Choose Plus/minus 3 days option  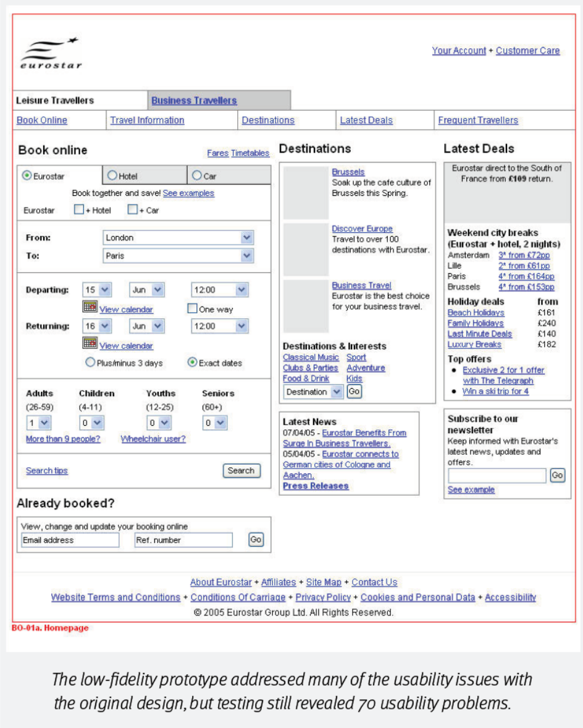click(91, 363)
